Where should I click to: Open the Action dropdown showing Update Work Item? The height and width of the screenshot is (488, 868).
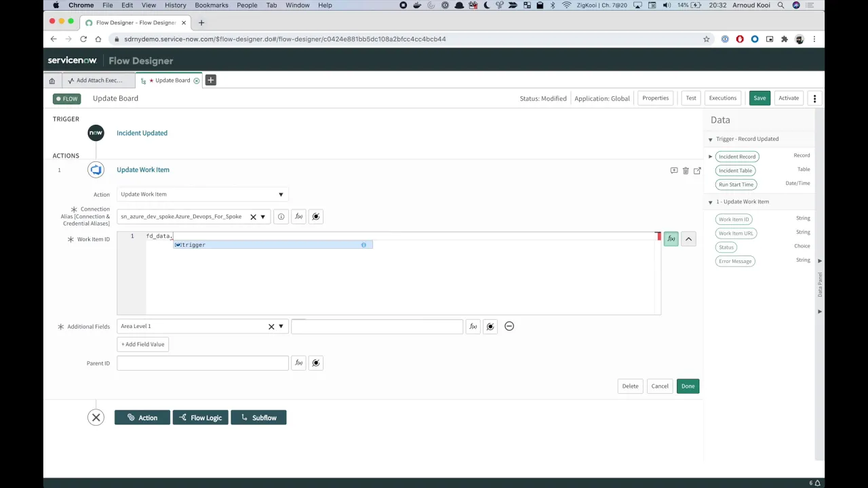pyautogui.click(x=280, y=194)
